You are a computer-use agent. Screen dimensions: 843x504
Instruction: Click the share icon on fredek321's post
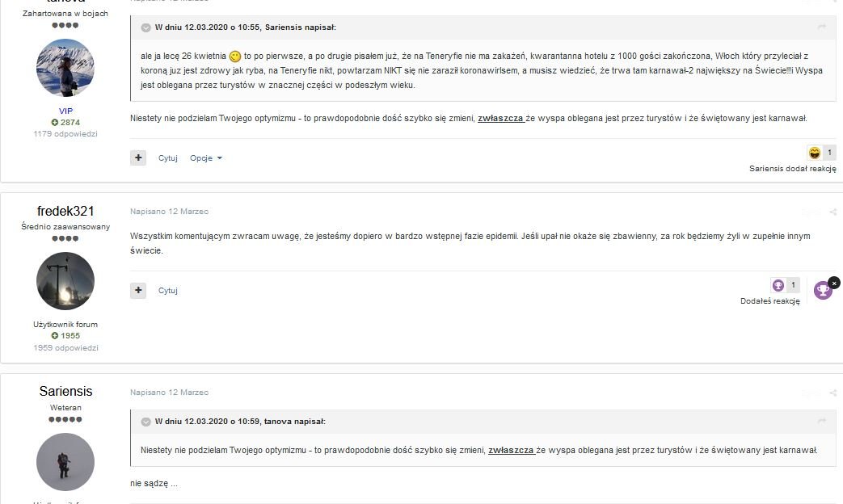point(832,212)
